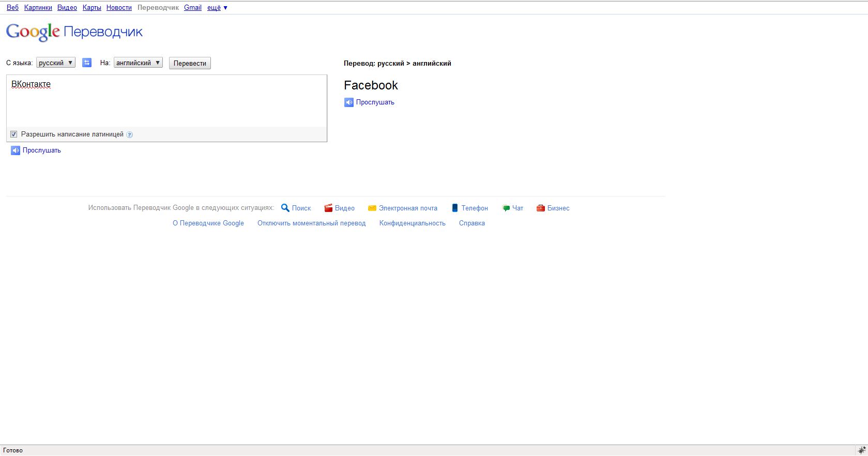Viewport: 868px width, 456px height.
Task: Click the grayed Переводчик top bar item
Action: click(158, 8)
